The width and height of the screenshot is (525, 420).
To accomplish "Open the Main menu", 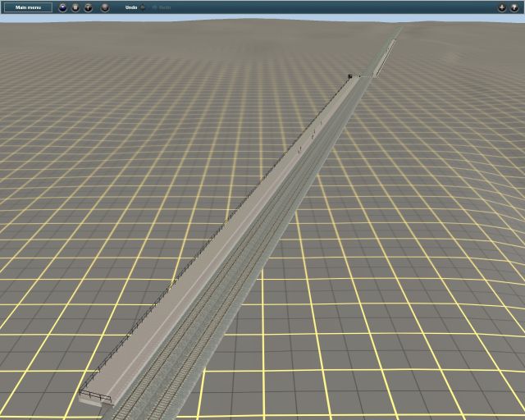I will point(28,7).
